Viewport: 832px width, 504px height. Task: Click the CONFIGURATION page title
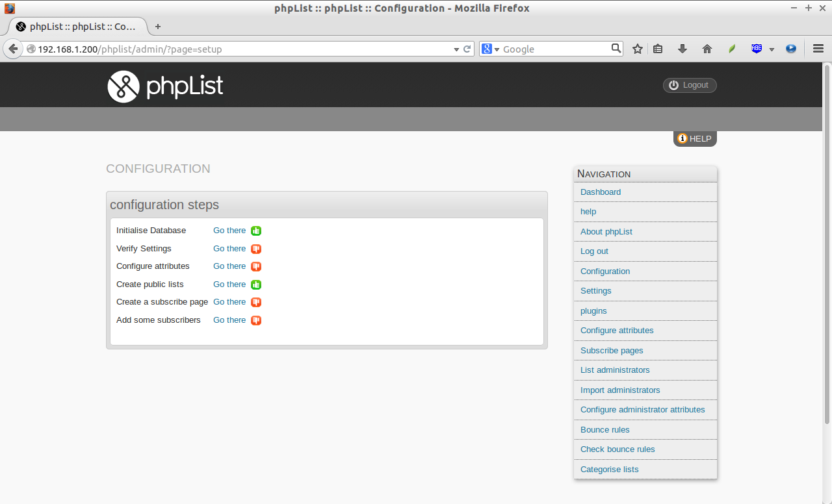158,169
